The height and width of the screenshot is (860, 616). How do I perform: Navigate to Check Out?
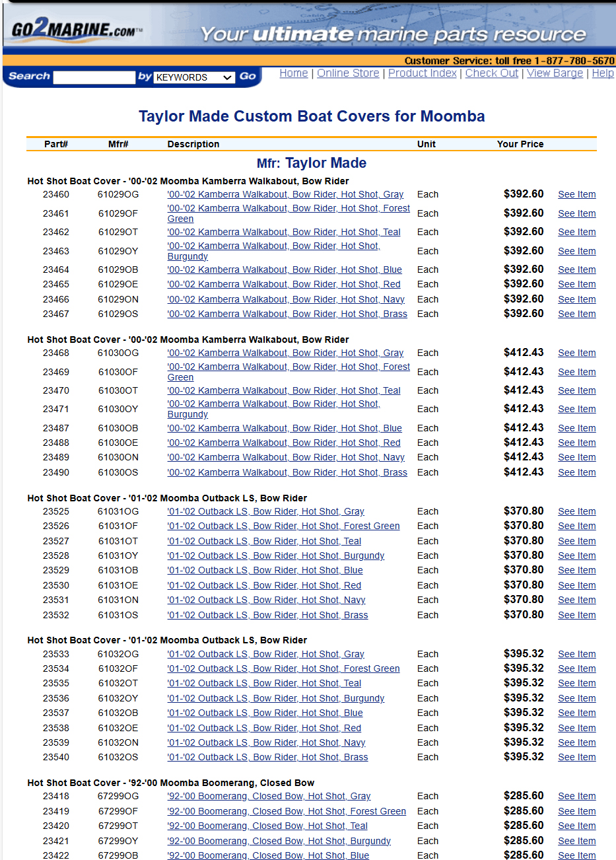[491, 73]
